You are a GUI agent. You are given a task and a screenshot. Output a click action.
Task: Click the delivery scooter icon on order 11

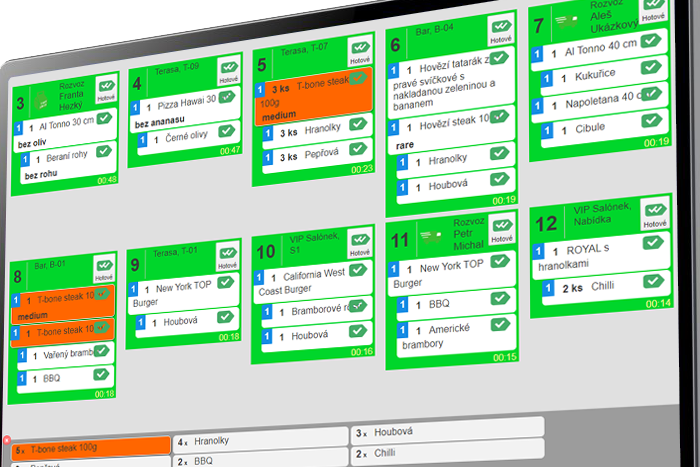[x=433, y=235]
